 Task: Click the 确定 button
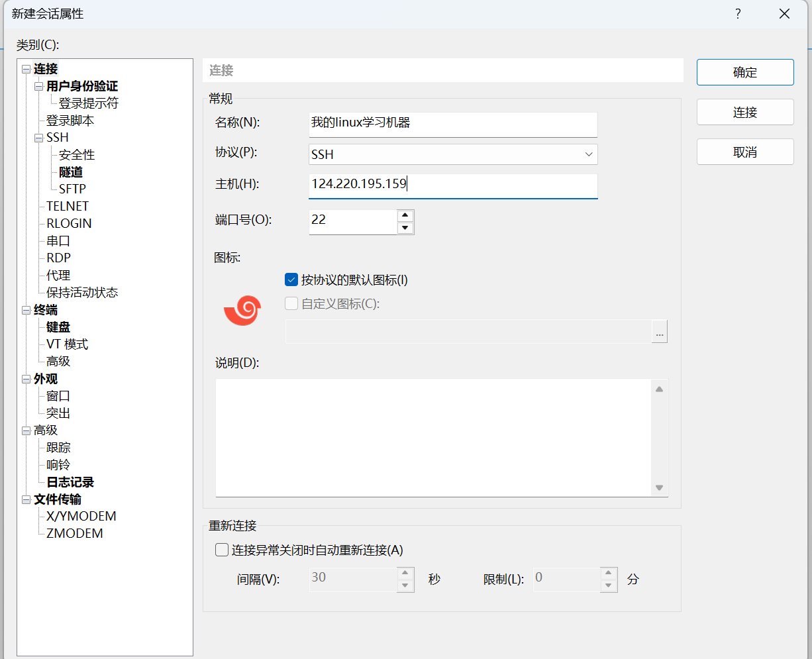click(745, 72)
